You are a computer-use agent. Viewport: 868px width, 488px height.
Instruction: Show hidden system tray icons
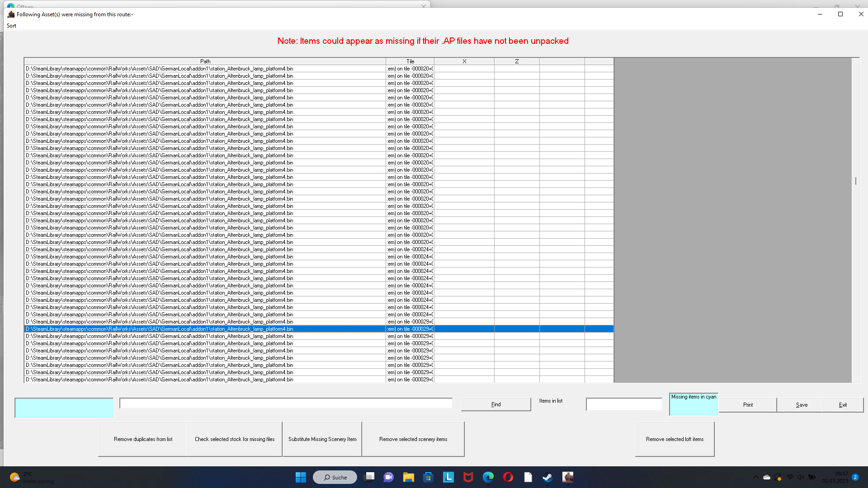coord(755,477)
